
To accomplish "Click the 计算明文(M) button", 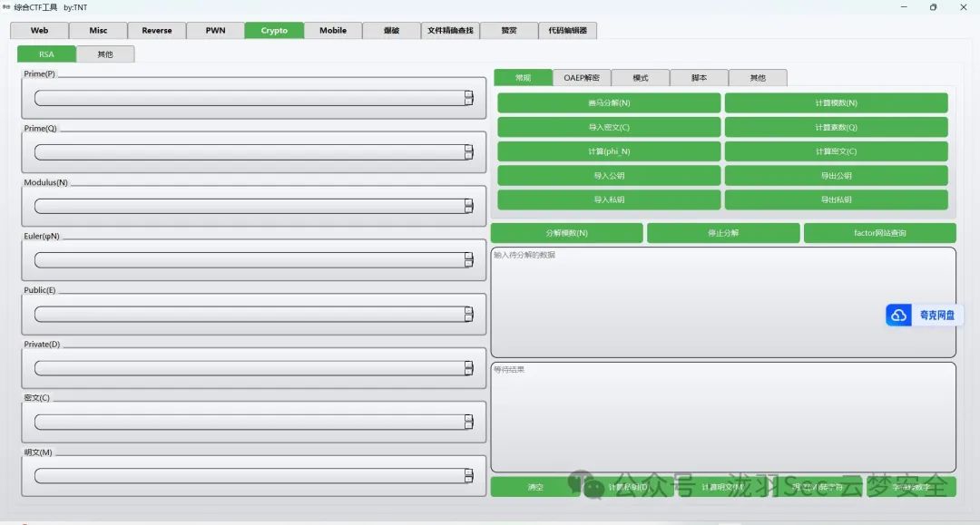I will tap(723, 487).
